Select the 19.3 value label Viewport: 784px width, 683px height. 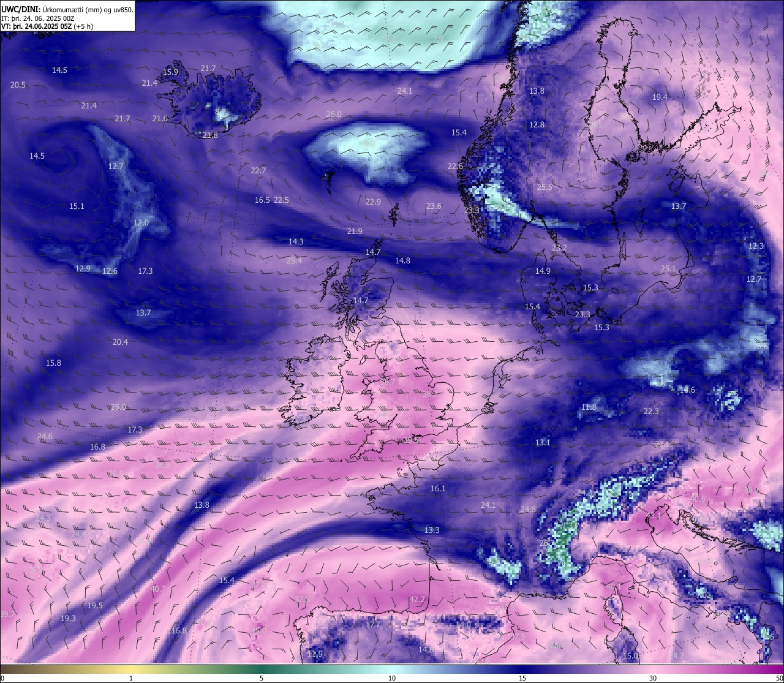pos(68,619)
